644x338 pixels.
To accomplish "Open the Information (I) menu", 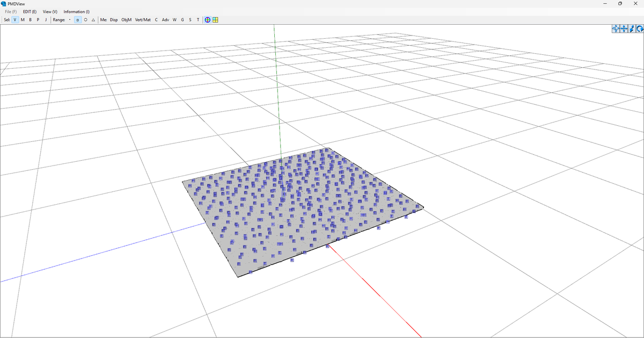I will pos(77,11).
